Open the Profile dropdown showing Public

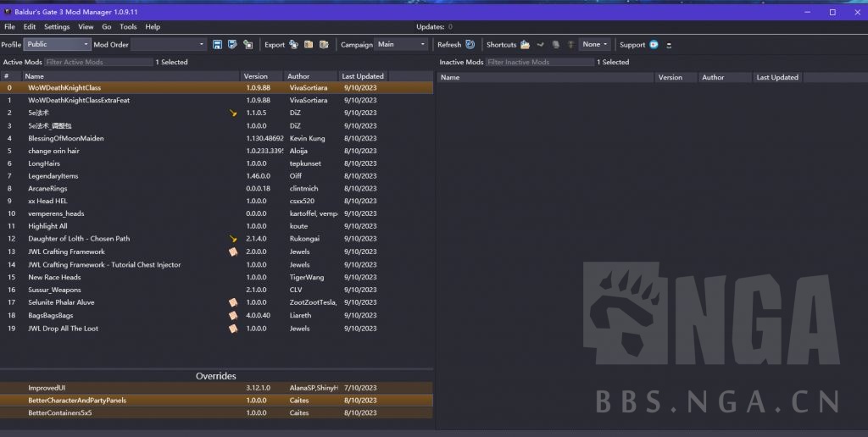coord(57,44)
